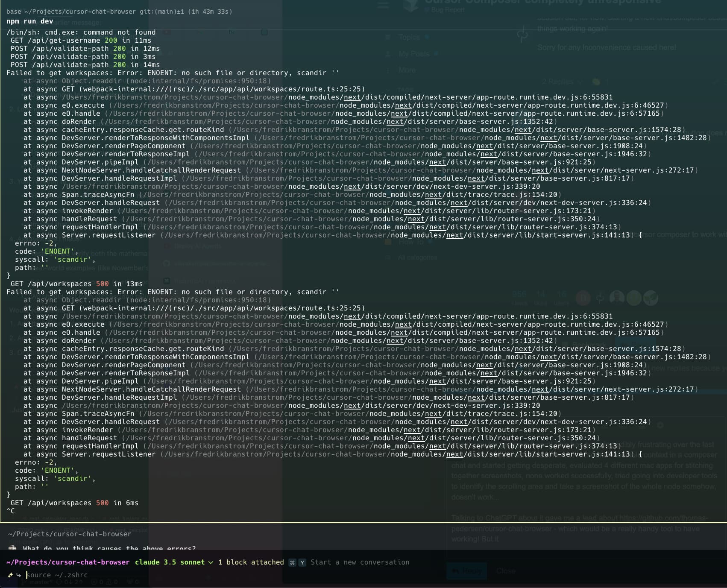
Task: Click the share icon beside participant avatars
Action: click(600, 298)
